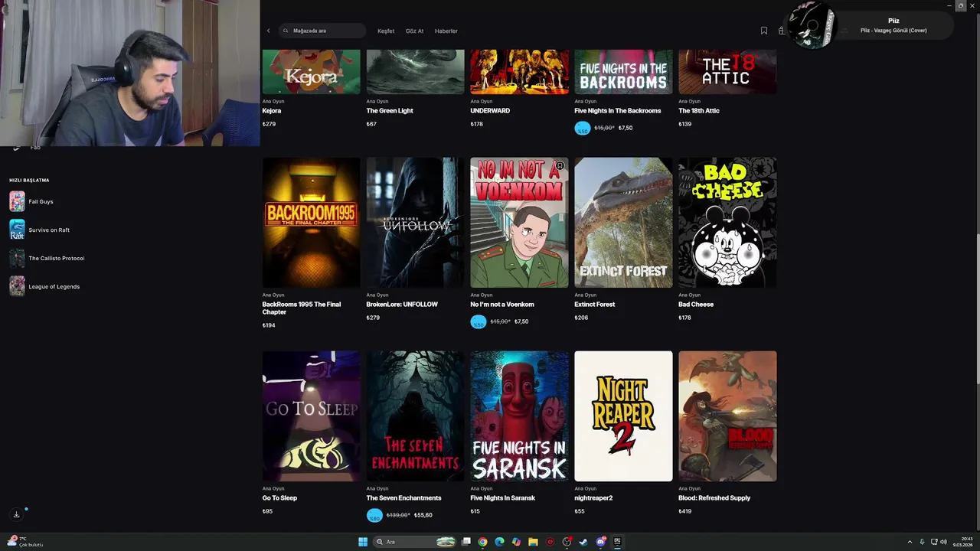Click wishlist badge on No I'm not a Voenkom cover
980x551 pixels.
click(x=560, y=166)
